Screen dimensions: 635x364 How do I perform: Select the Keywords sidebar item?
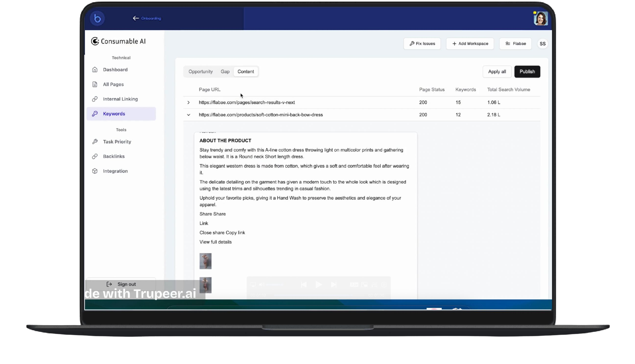pos(121,114)
